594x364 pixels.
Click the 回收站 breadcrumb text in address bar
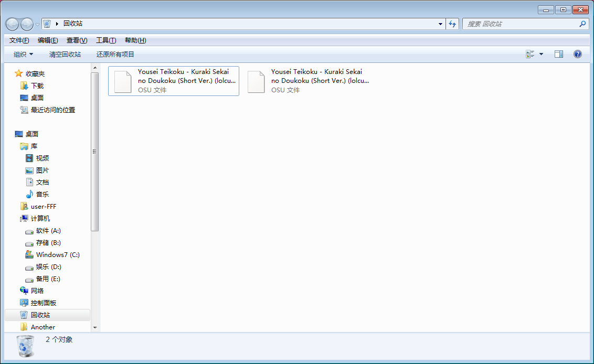pyautogui.click(x=73, y=24)
